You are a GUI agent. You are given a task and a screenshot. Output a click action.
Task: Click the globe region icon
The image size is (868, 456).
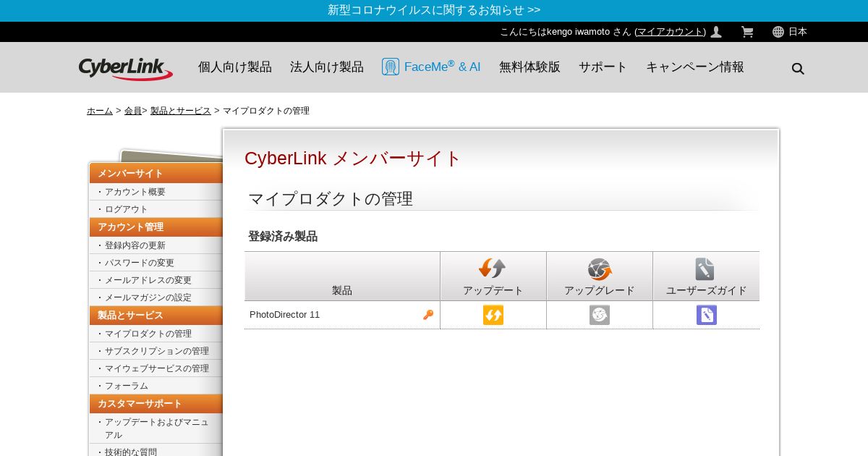pos(778,32)
